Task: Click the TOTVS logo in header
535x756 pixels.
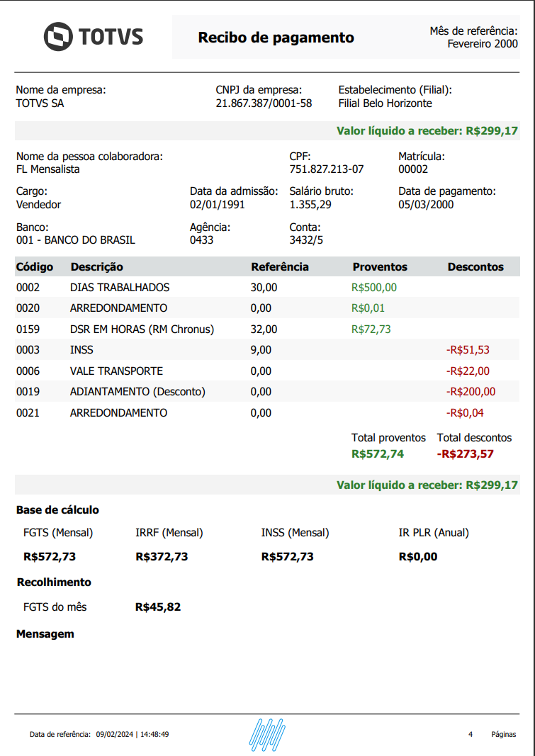Action: [94, 37]
